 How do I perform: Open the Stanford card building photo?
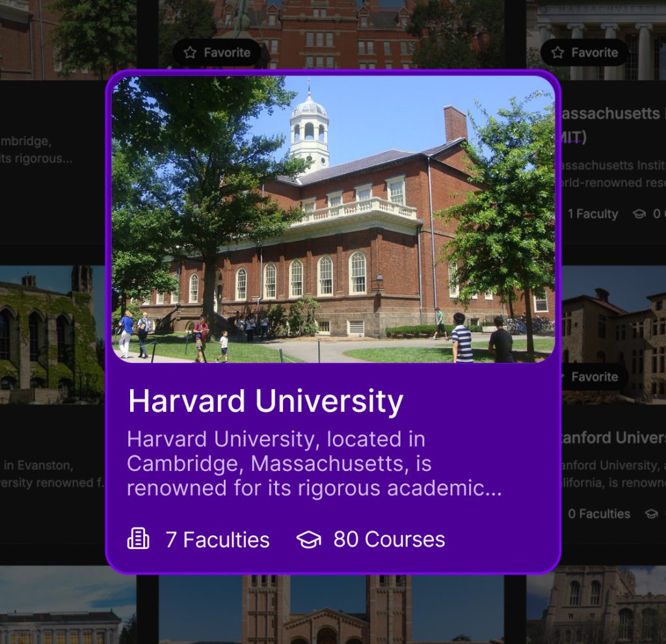(x=614, y=335)
